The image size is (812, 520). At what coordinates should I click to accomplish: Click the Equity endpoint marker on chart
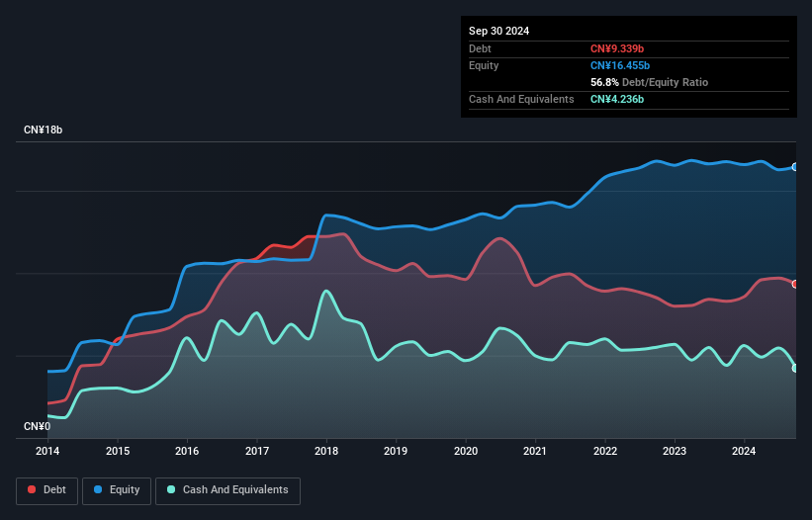click(795, 167)
